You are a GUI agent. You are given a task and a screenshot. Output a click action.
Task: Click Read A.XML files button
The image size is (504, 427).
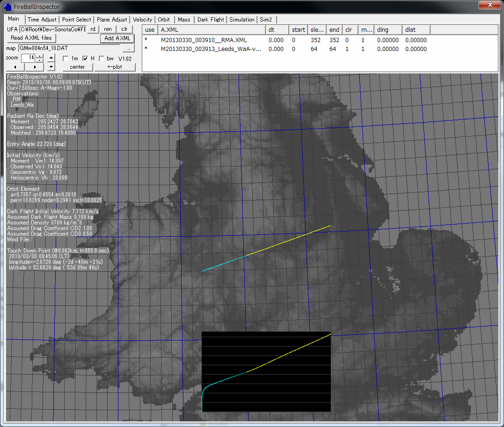coord(31,38)
